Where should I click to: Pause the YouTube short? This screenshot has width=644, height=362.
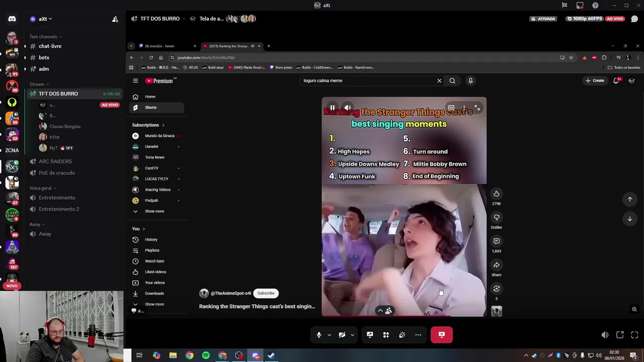point(332,108)
